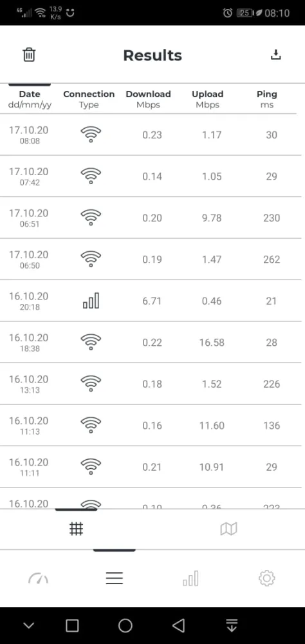Open the settings gear icon

click(267, 578)
